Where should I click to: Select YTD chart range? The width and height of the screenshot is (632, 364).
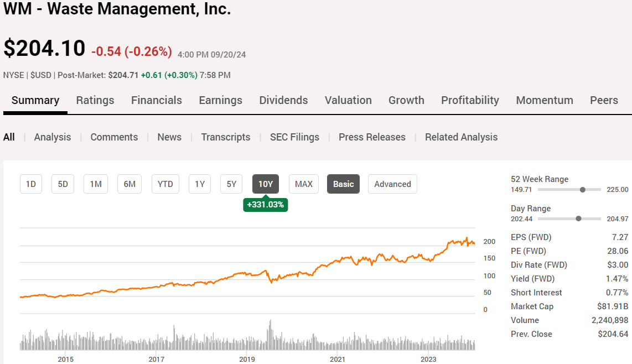tap(165, 184)
